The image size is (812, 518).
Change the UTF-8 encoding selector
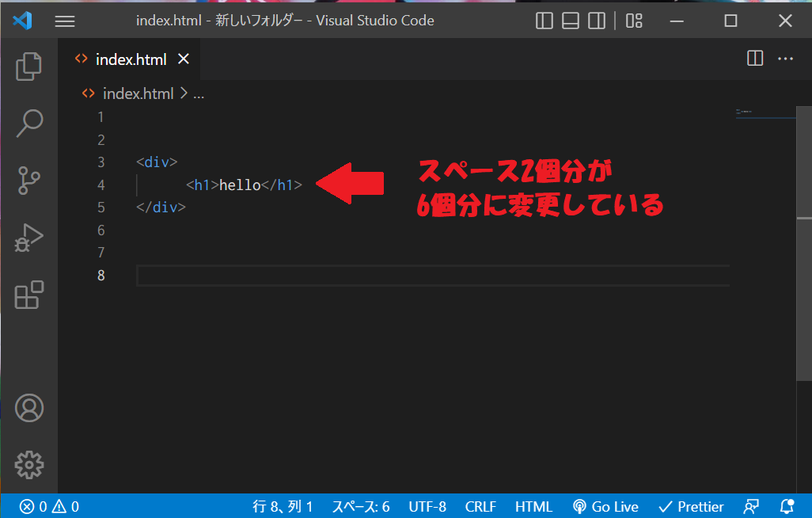[x=427, y=507]
